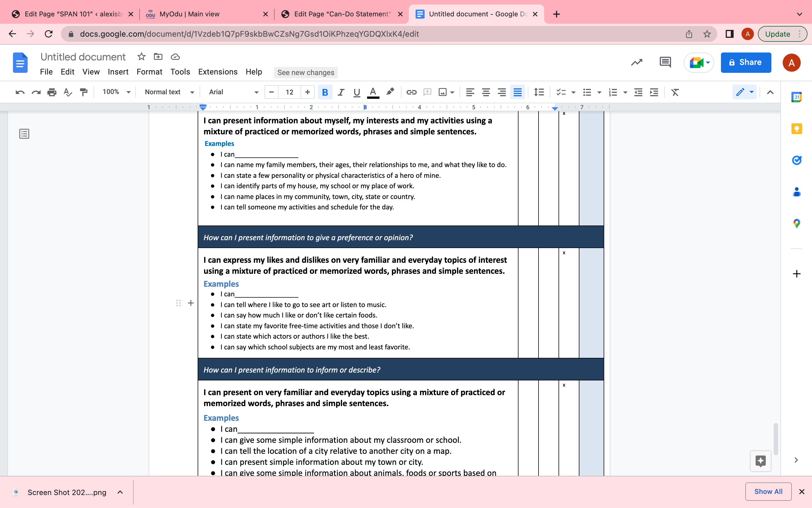
Task: Open the editing mode pencil dropdown
Action: tap(745, 92)
